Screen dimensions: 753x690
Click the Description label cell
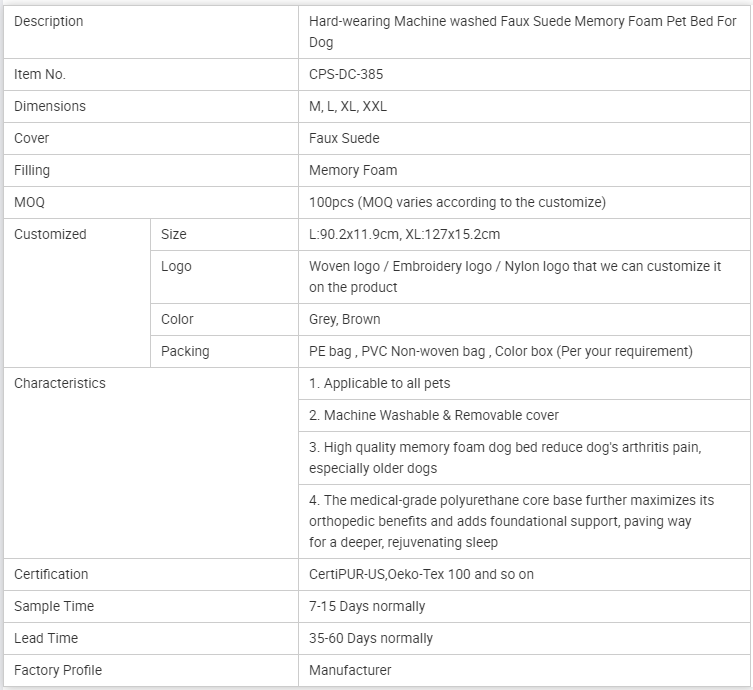click(x=49, y=22)
